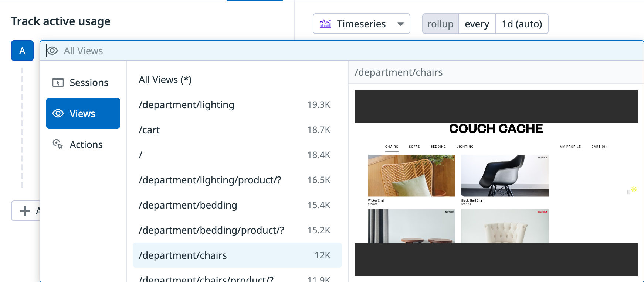Screen dimensions: 644x282
Task: Open the 1d (auto) interval selector
Action: [x=522, y=24]
